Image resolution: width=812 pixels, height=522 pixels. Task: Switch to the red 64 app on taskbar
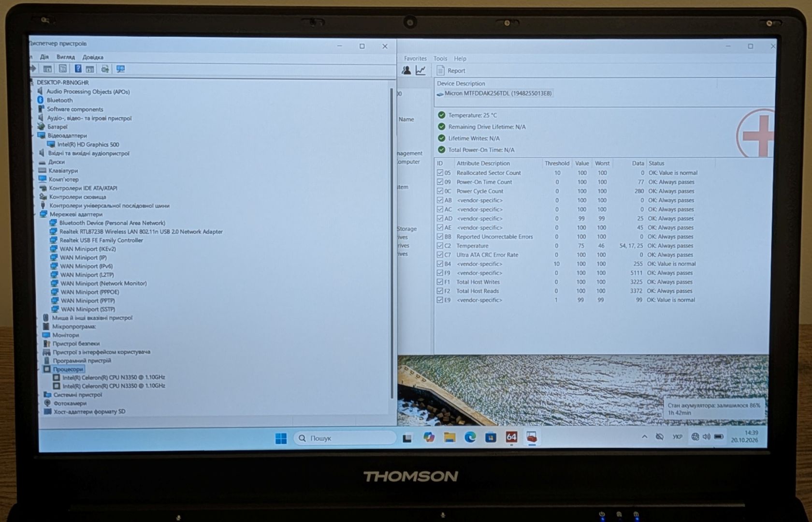coord(511,437)
